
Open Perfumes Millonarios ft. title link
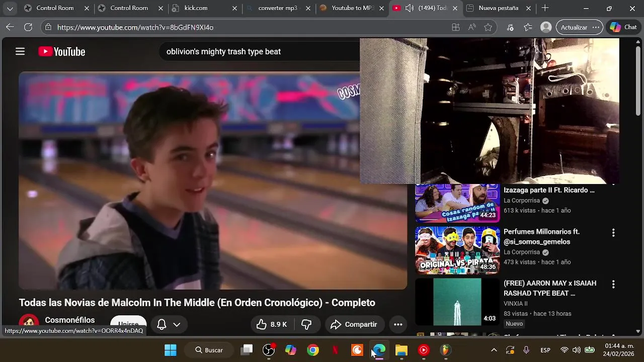point(541,237)
